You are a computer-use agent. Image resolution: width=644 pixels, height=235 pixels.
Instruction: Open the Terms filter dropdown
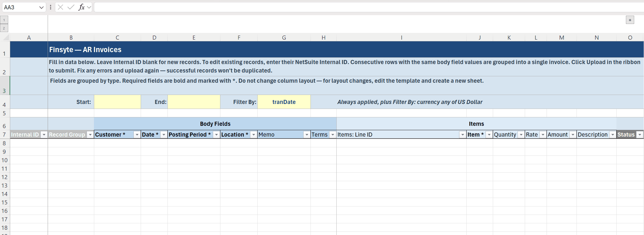(333, 135)
